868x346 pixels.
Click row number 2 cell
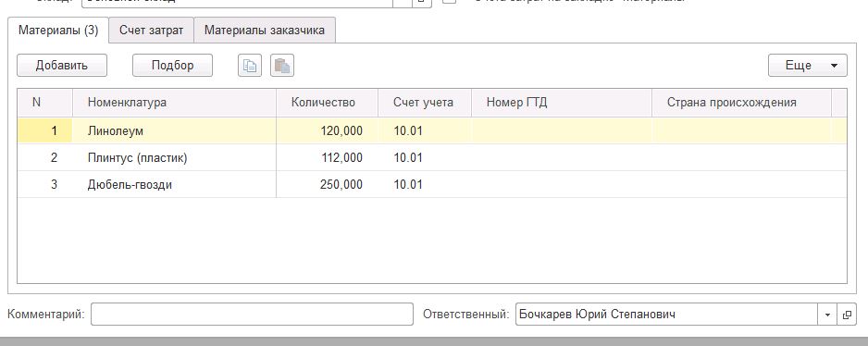coord(44,158)
